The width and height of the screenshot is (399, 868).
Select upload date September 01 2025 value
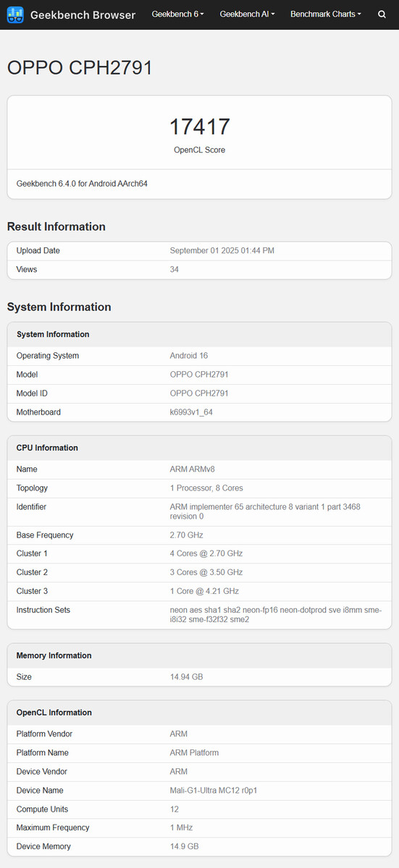pos(222,250)
